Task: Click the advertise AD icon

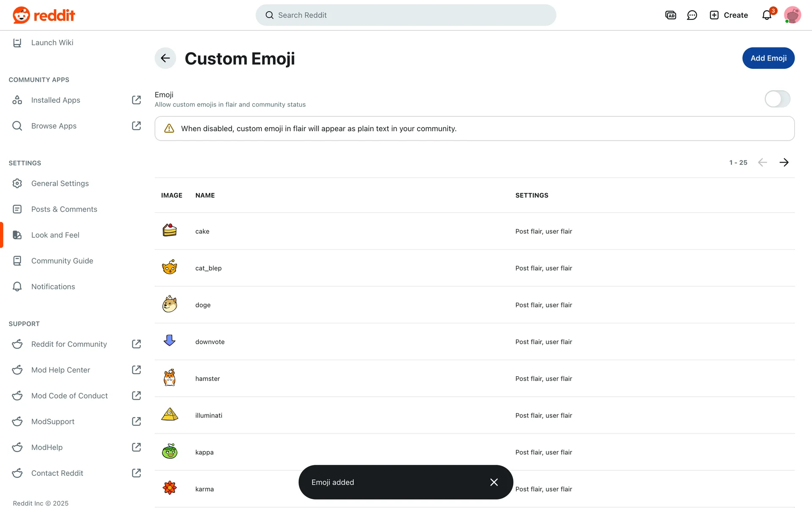Action: [670, 15]
